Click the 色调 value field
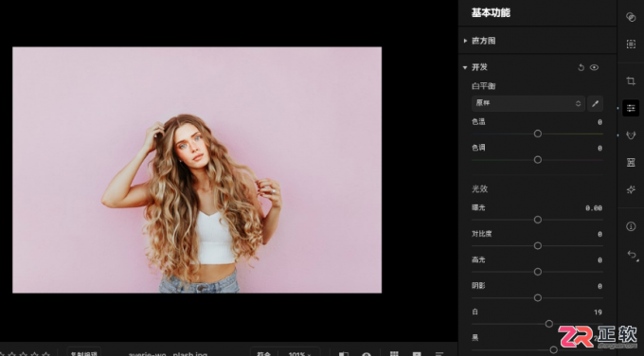This screenshot has height=356, width=644. [599, 149]
